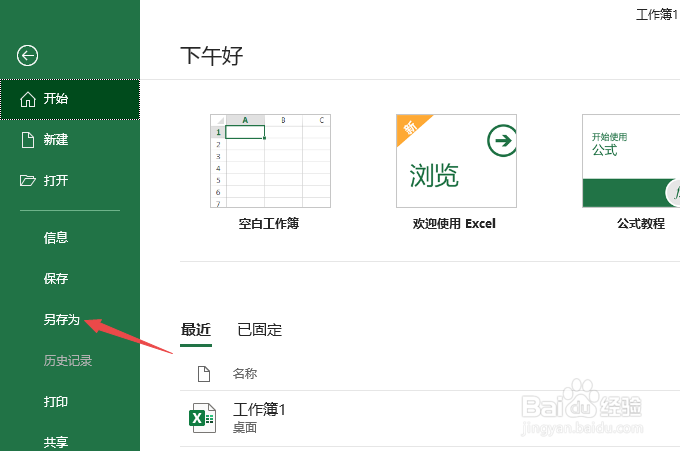Click the Excel file icon for 工作簿1
Screen dimensions: 680x451
coord(202,418)
